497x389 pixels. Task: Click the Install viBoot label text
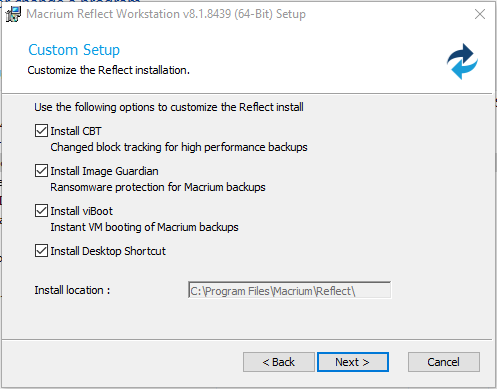[82, 211]
